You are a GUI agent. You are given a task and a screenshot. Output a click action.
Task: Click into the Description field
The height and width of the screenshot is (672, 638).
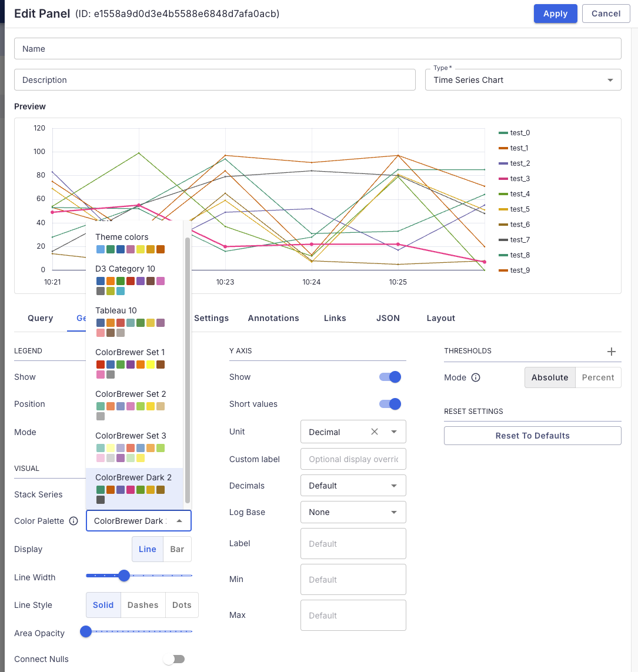[x=215, y=80]
